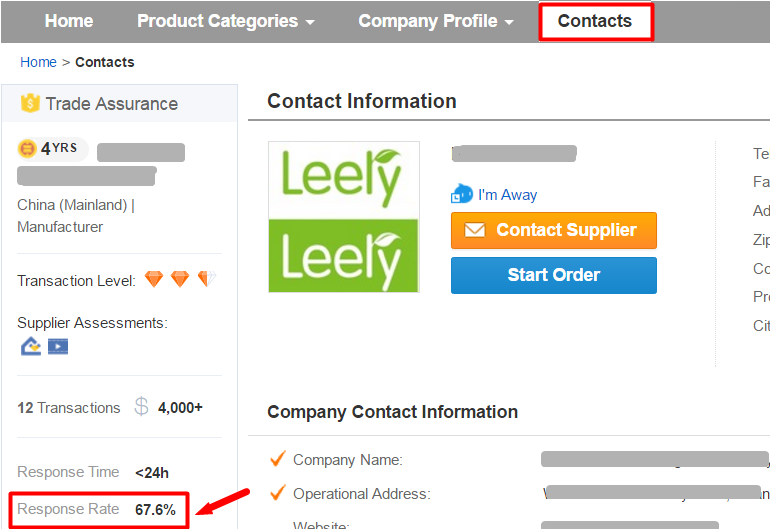Click the Contact Supplier button
Viewport: 770px width, 529px height.
(554, 230)
